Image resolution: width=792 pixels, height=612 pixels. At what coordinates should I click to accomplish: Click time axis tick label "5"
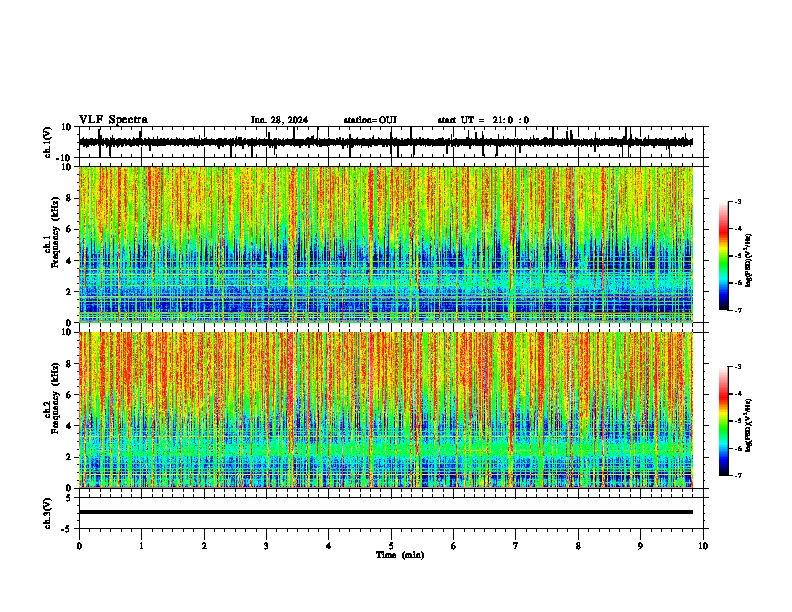point(391,546)
